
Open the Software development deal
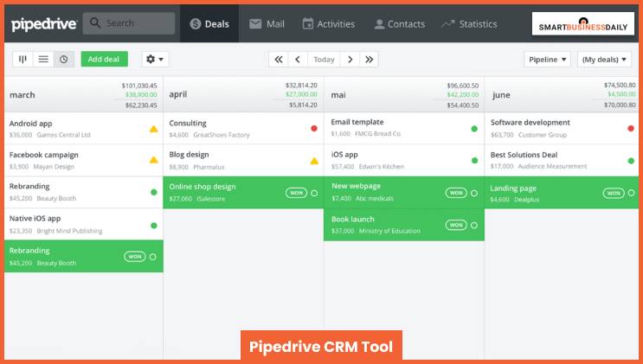562,129
